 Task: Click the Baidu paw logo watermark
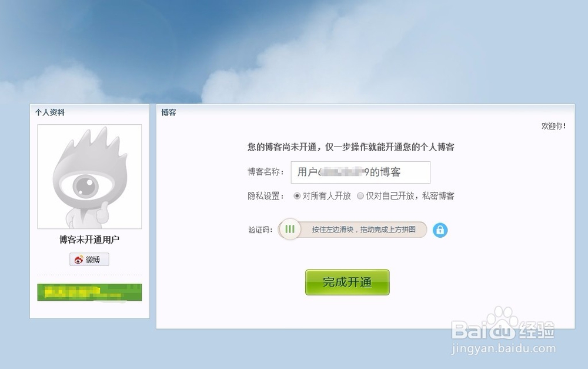(x=503, y=319)
